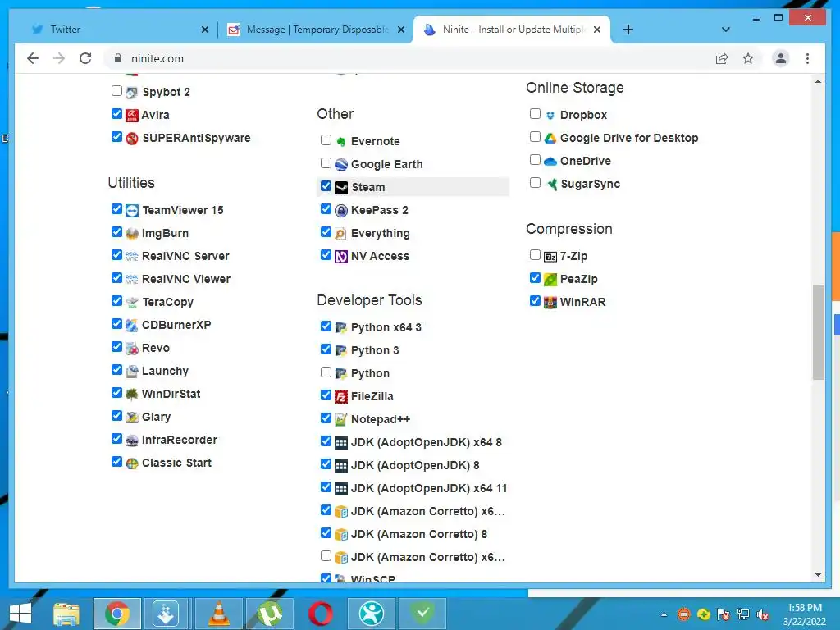
Task: Click the Glary label
Action: click(x=156, y=418)
